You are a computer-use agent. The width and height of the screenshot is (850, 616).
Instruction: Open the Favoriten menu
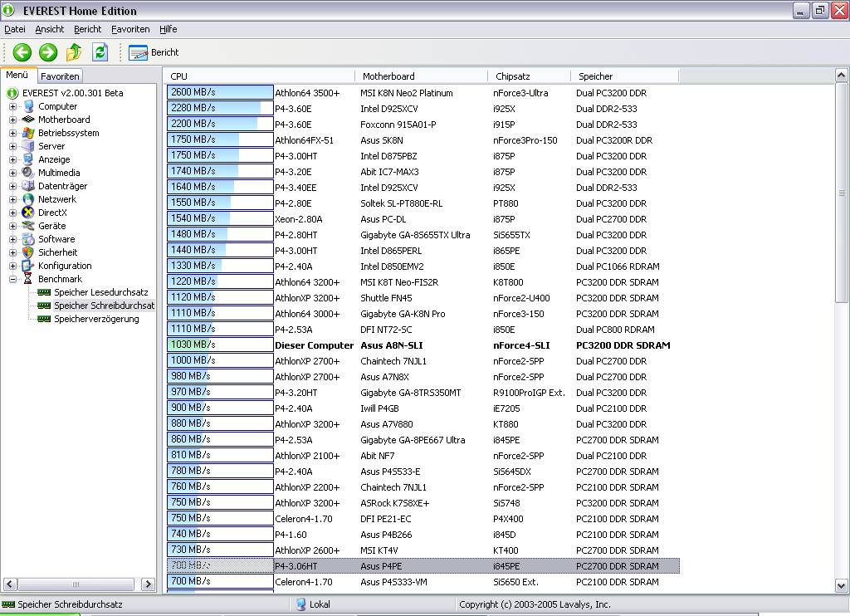point(130,29)
